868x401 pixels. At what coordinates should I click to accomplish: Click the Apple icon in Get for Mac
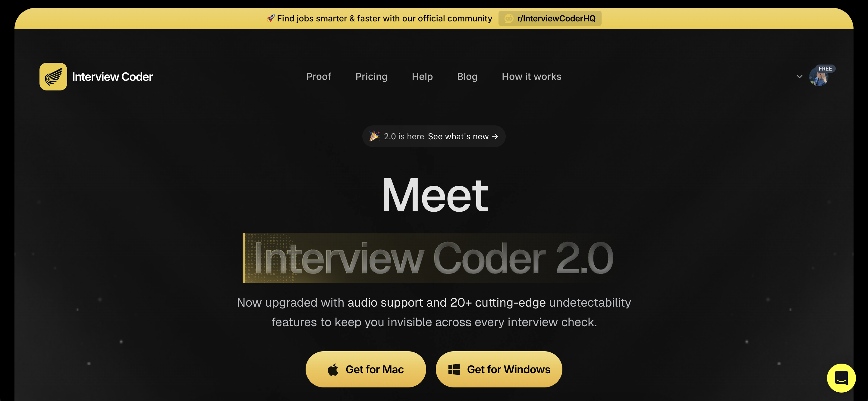point(333,370)
